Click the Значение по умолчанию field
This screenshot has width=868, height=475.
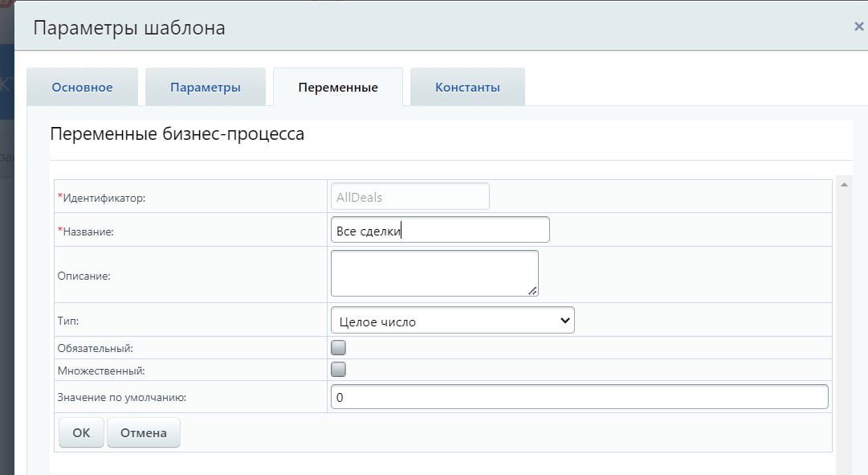[x=578, y=397]
